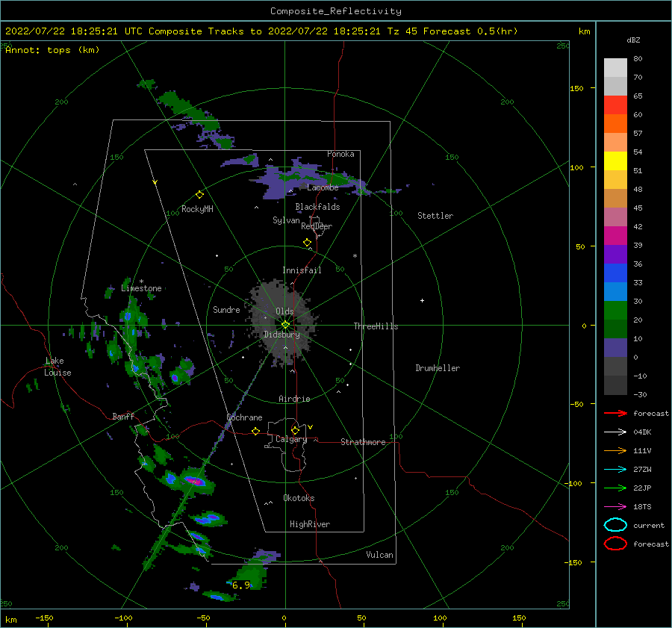This screenshot has width=672, height=628.
Task: Click the white 04DK arrow legend icon
Action: [615, 432]
